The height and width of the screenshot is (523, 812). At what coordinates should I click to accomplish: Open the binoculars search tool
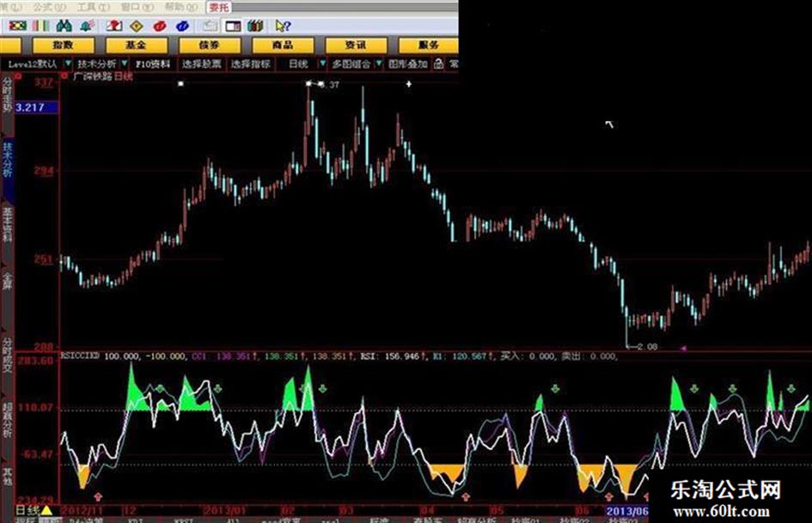[64, 26]
